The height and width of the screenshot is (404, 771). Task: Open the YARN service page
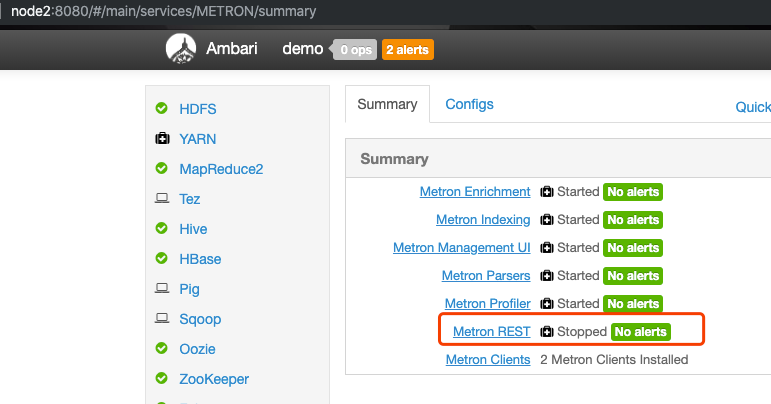198,139
